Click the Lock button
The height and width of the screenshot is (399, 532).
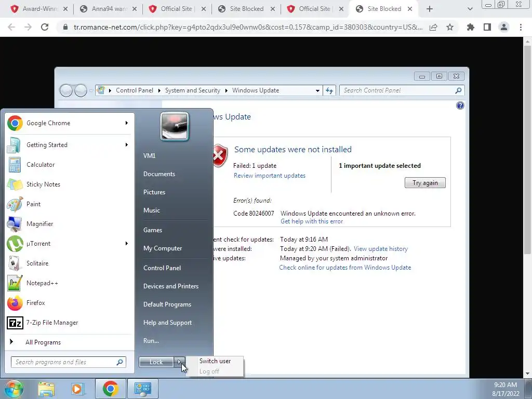point(156,362)
